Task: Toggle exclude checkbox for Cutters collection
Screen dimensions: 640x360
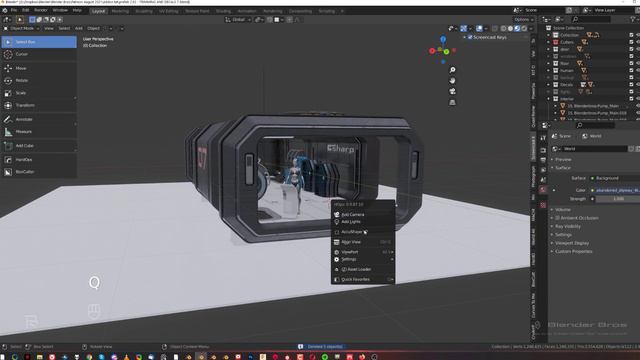Action: pos(631,42)
